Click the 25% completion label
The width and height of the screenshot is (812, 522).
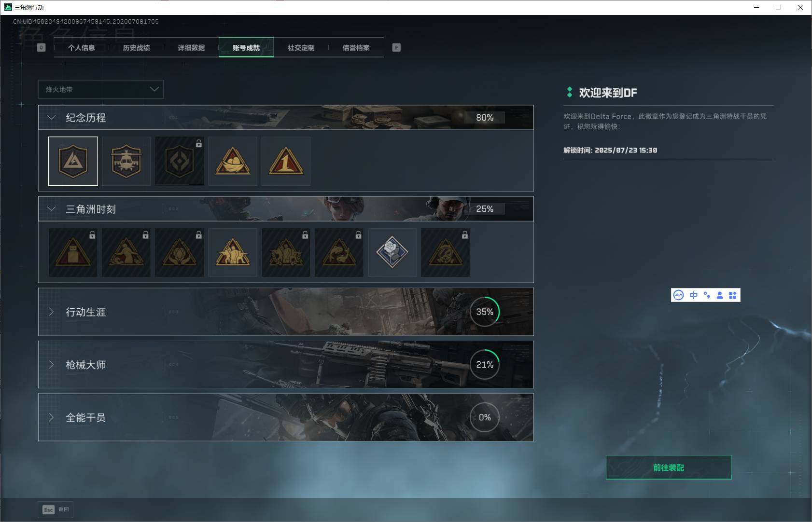485,209
